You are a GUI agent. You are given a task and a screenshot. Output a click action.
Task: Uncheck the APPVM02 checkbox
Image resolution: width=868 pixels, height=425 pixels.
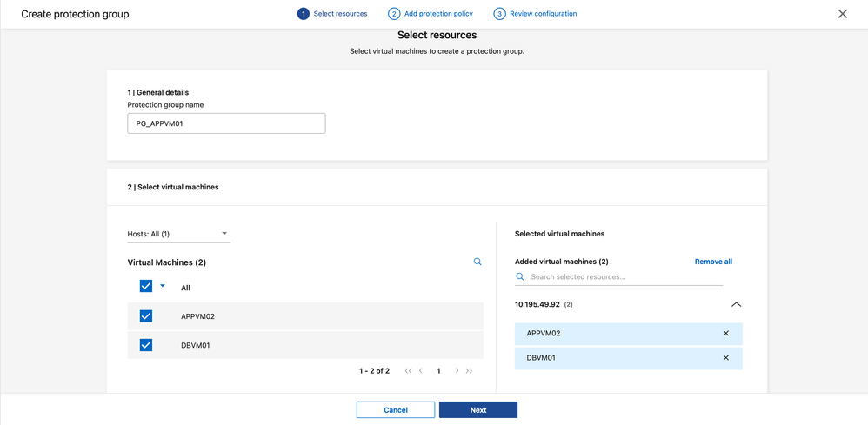point(146,316)
